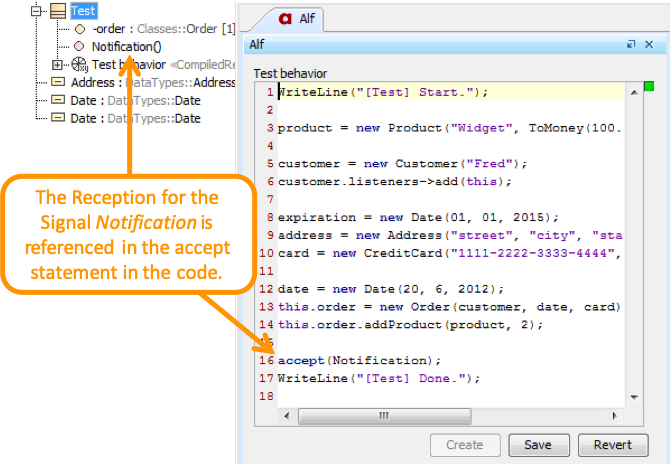Click the Test behavior activity icon
This screenshot has height=464, width=670.
coord(79,65)
